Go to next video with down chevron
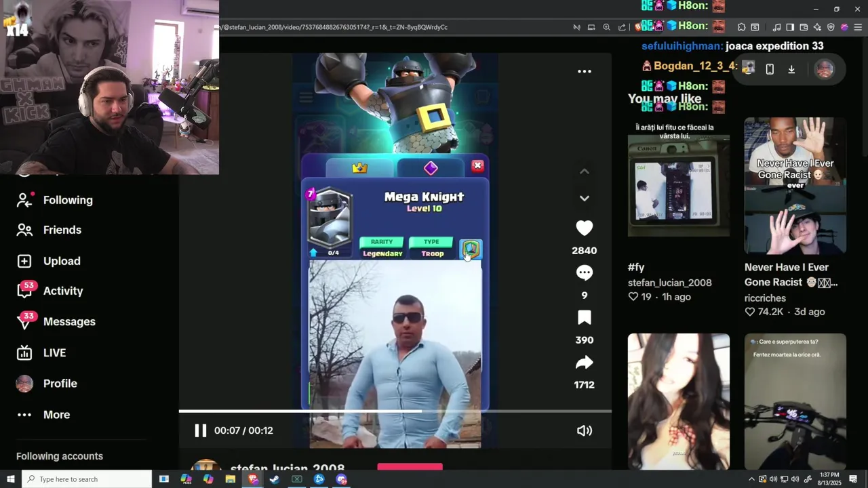 pos(584,198)
